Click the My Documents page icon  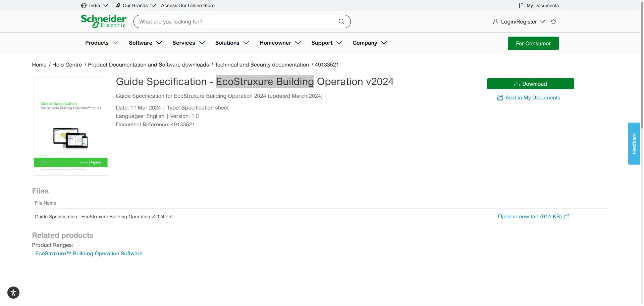point(521,5)
